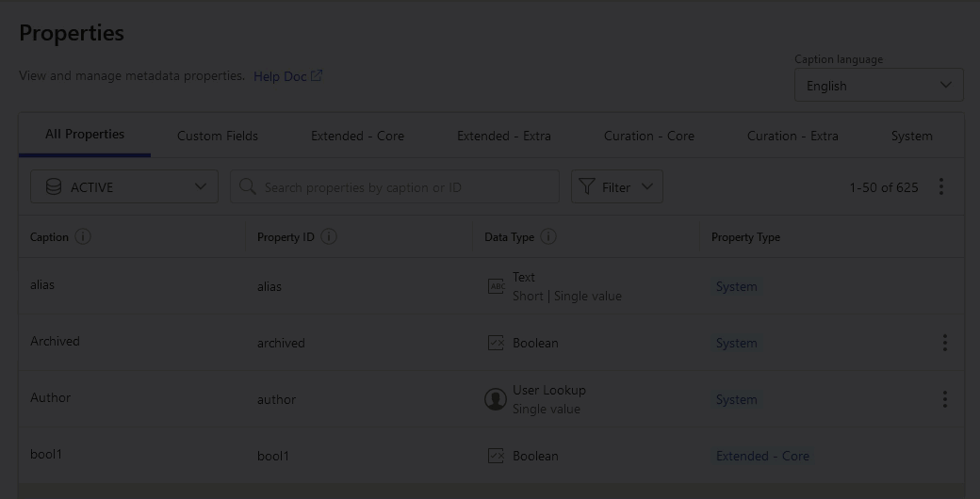Select the System tab
This screenshot has height=499, width=980.
911,136
